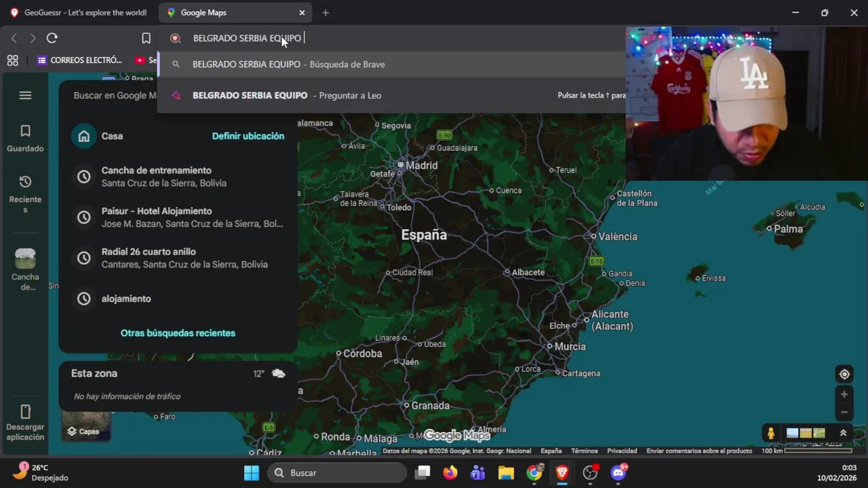868x488 pixels.
Task: Click the weather cloud icon in Esta zona
Action: [278, 373]
